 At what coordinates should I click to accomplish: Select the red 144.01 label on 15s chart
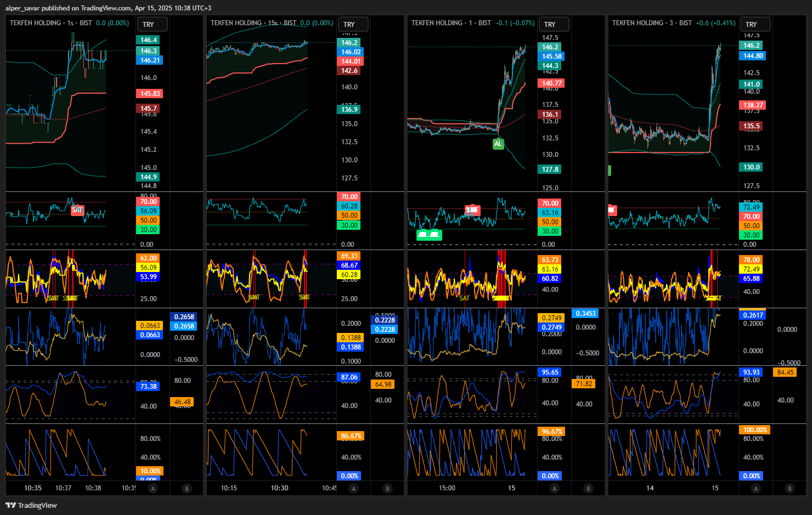click(350, 61)
